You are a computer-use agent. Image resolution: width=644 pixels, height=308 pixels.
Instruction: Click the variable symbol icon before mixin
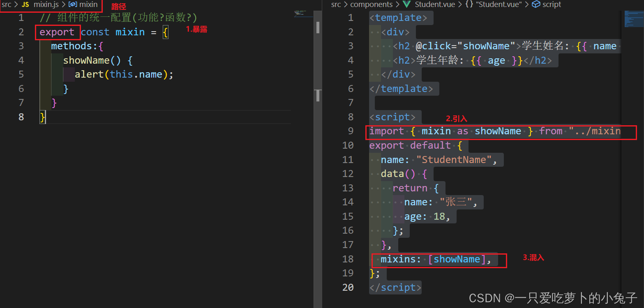click(x=73, y=5)
